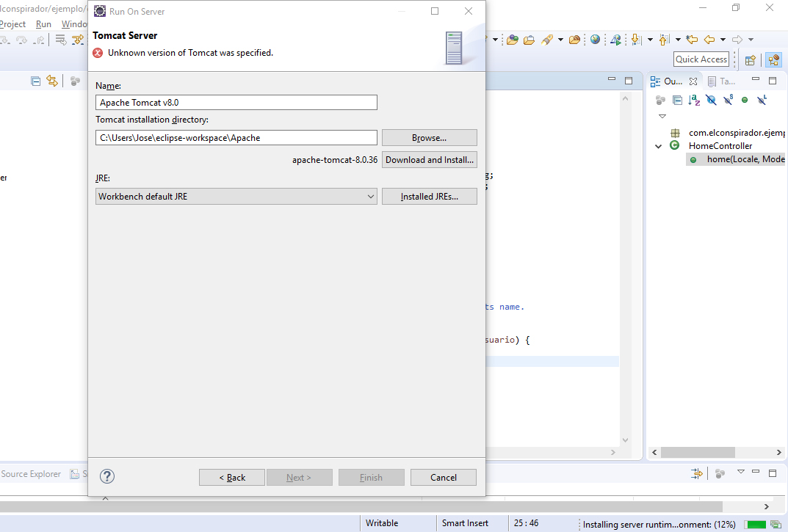Minimize the editor area panel

pos(612,79)
